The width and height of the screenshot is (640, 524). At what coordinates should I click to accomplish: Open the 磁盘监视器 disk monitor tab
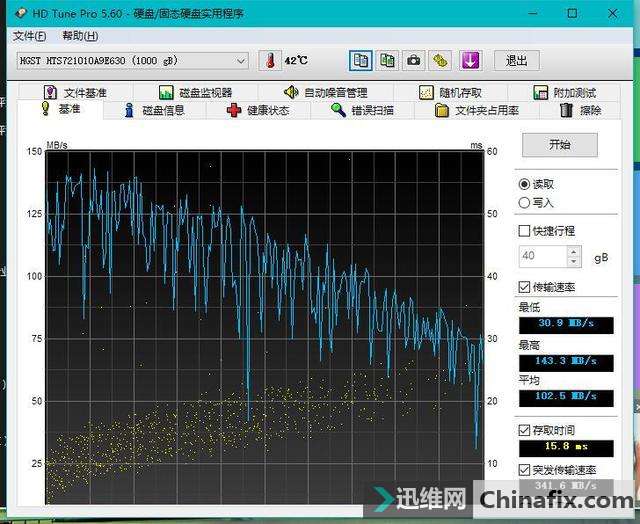click(x=195, y=92)
